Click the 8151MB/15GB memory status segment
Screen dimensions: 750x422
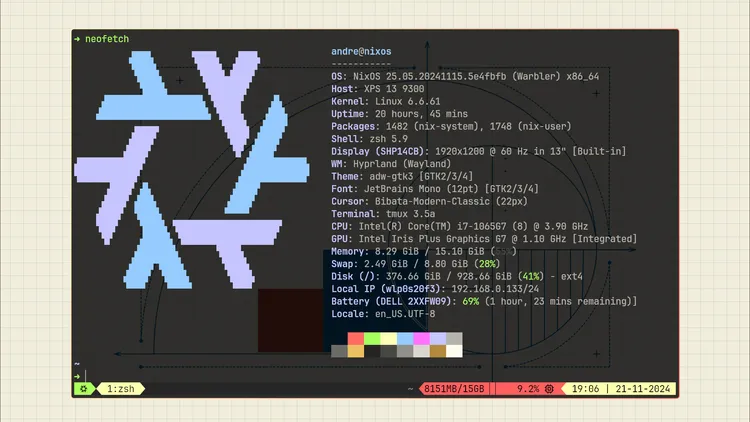click(x=454, y=389)
